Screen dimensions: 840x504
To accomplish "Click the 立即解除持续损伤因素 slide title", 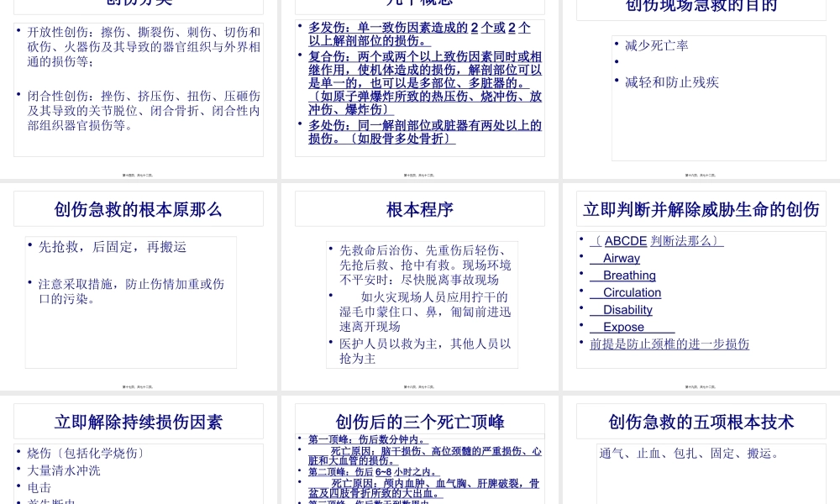I will [138, 422].
